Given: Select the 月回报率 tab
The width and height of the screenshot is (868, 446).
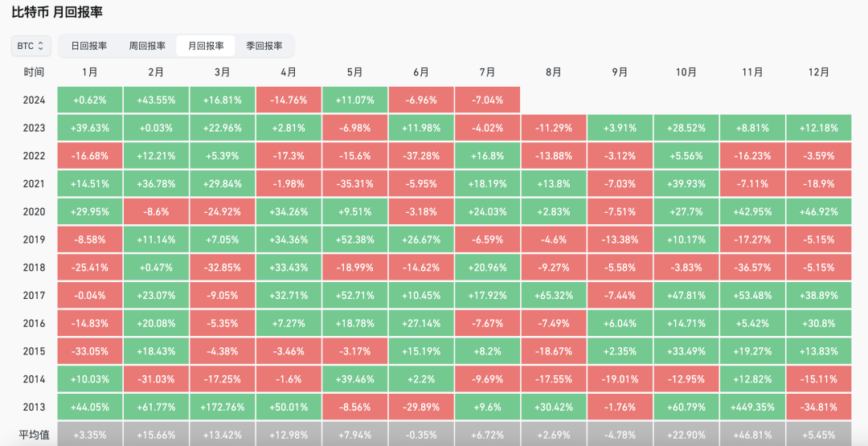Looking at the screenshot, I should (206, 46).
